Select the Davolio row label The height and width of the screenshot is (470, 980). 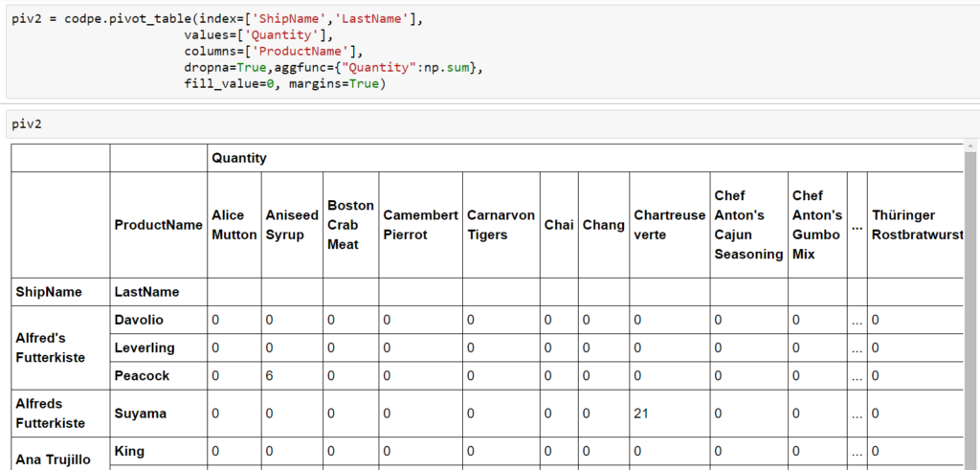pyautogui.click(x=142, y=320)
